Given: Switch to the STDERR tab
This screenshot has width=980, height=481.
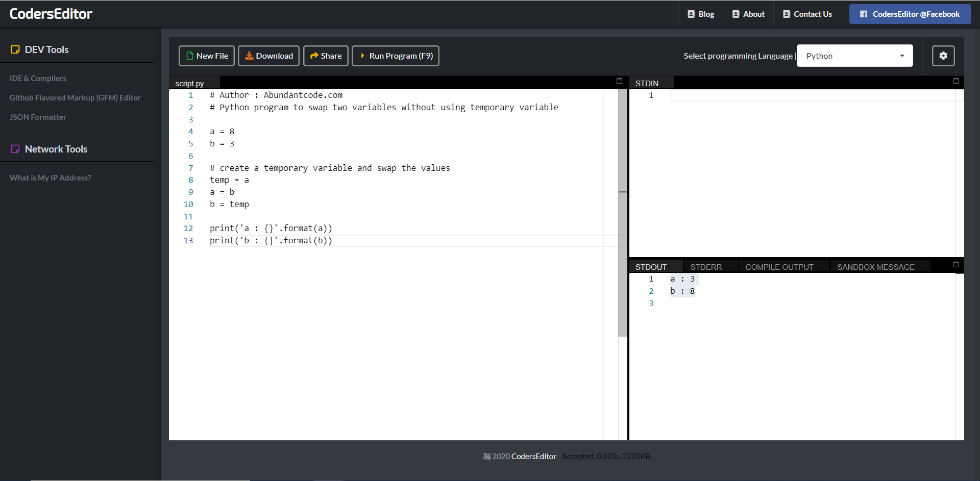Looking at the screenshot, I should [706, 267].
